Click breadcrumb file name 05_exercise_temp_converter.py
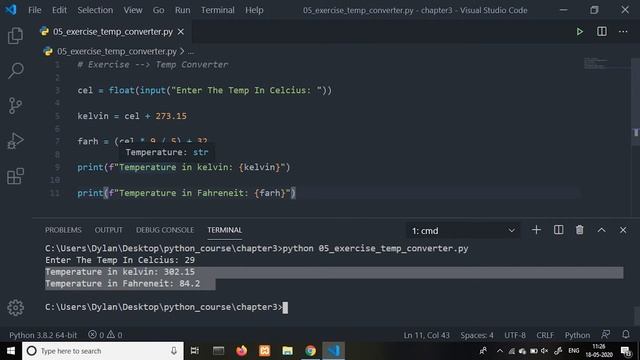Viewport: 640px width, 360px height. [x=117, y=51]
